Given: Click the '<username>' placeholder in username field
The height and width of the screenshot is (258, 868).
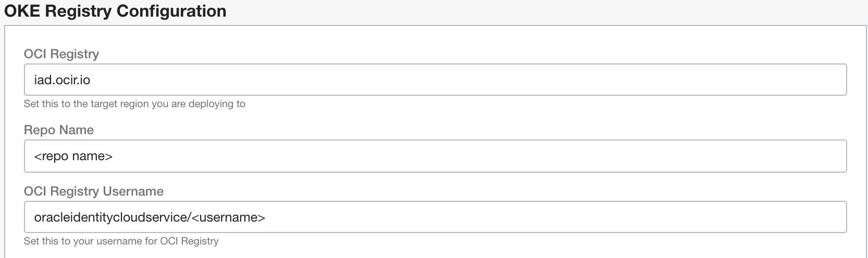Looking at the screenshot, I should pos(228,217).
